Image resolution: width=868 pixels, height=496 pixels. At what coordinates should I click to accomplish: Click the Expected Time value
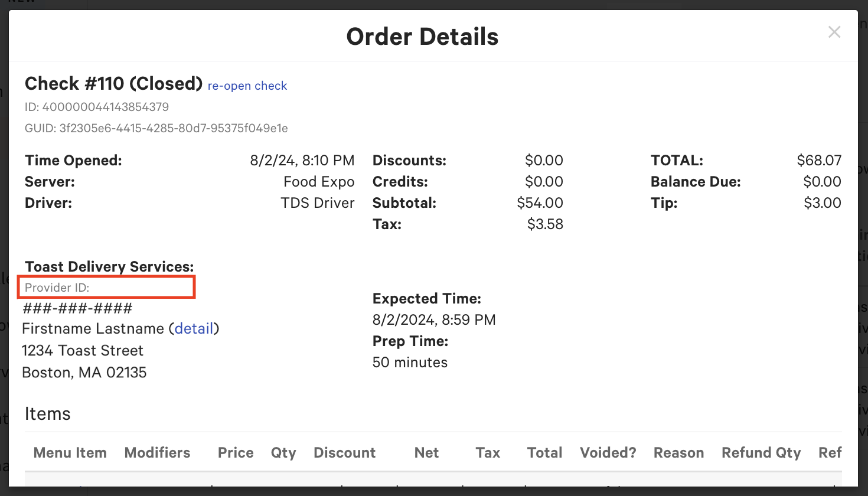(434, 319)
